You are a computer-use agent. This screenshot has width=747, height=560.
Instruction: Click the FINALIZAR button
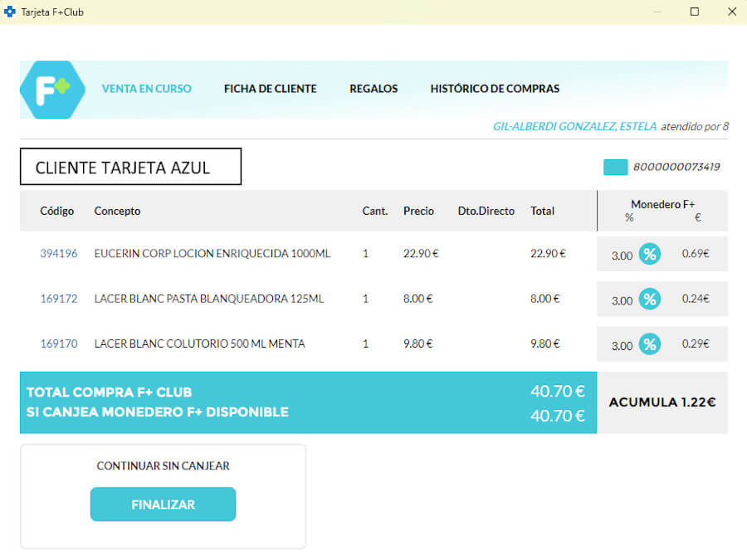pos(163,504)
